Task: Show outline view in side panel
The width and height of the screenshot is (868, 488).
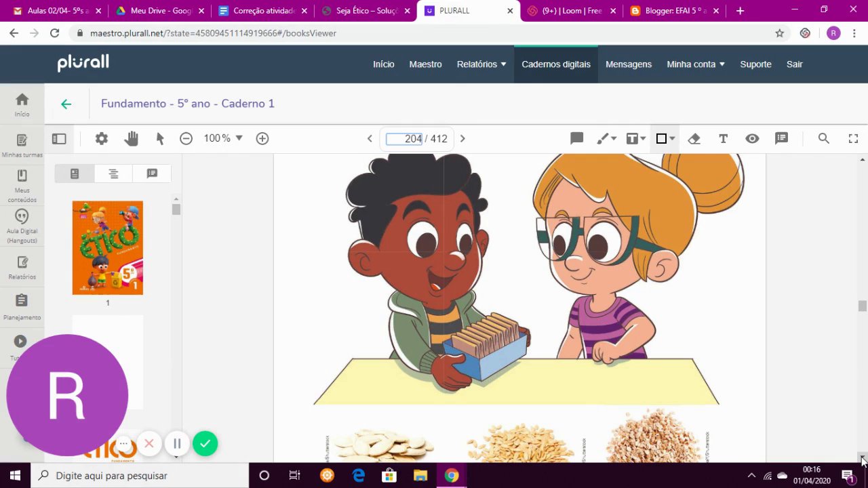Action: coord(113,174)
